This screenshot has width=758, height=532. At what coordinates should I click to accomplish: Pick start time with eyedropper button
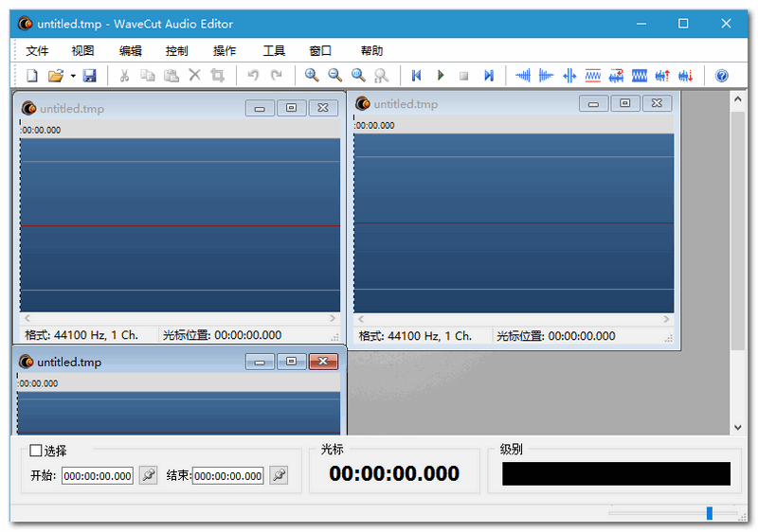(148, 475)
